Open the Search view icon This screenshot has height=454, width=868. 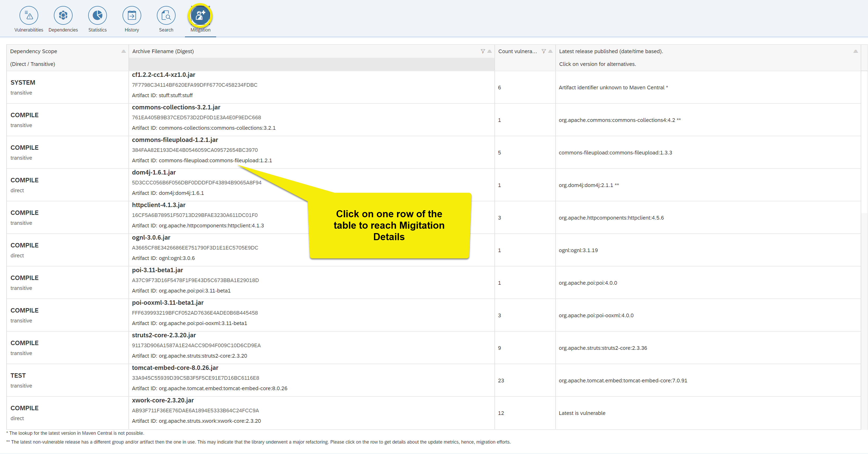166,16
